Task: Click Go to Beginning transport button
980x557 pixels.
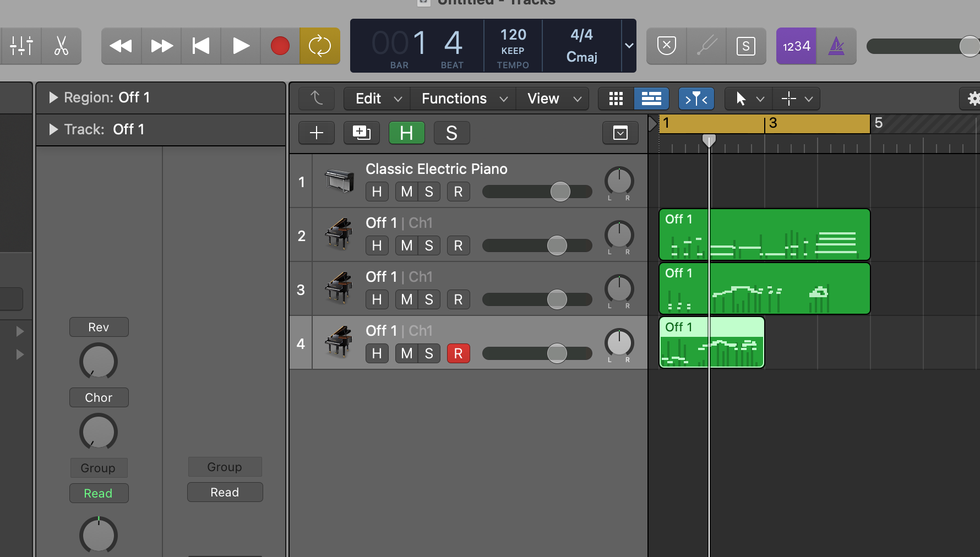Action: point(201,46)
